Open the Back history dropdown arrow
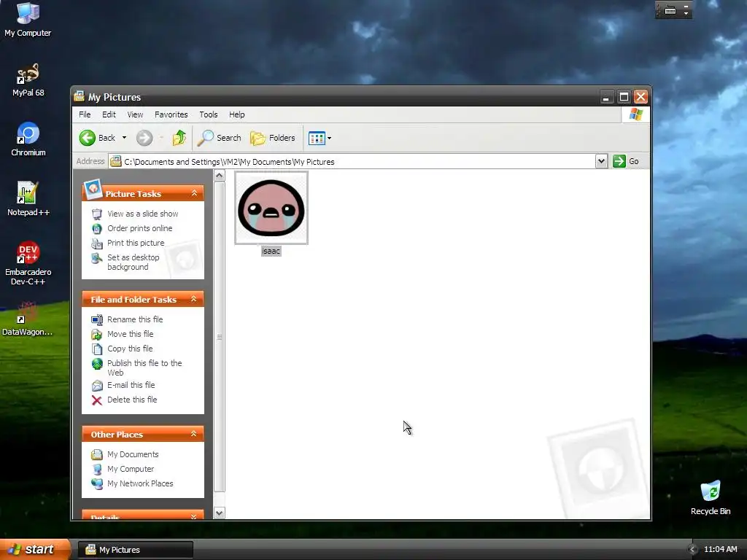Screen dimensions: 747x560 click(x=124, y=138)
